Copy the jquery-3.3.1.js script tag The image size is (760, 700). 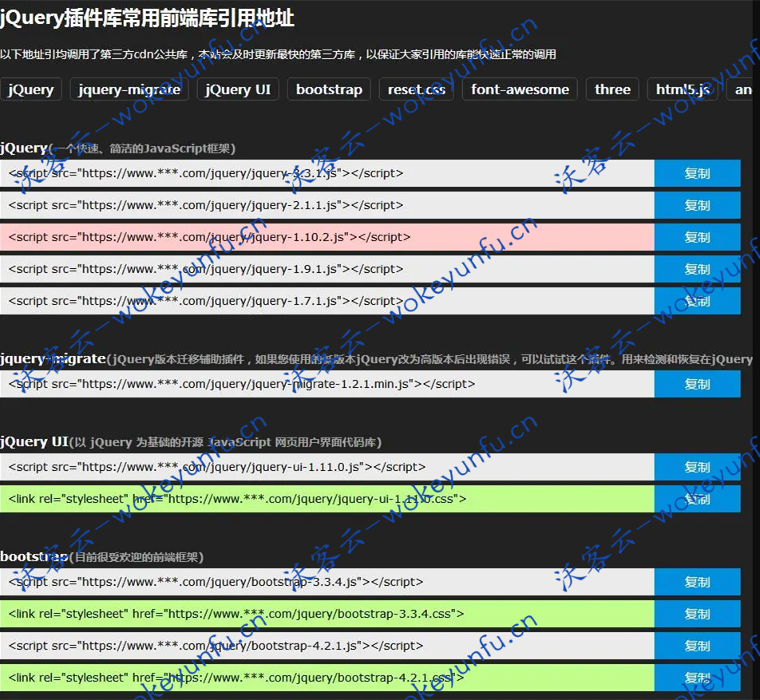[697, 173]
